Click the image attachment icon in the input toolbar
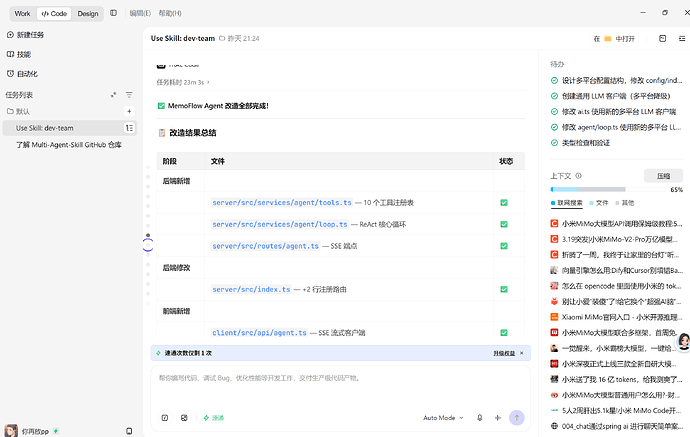Image resolution: width=690 pixels, height=437 pixels. pyautogui.click(x=184, y=418)
